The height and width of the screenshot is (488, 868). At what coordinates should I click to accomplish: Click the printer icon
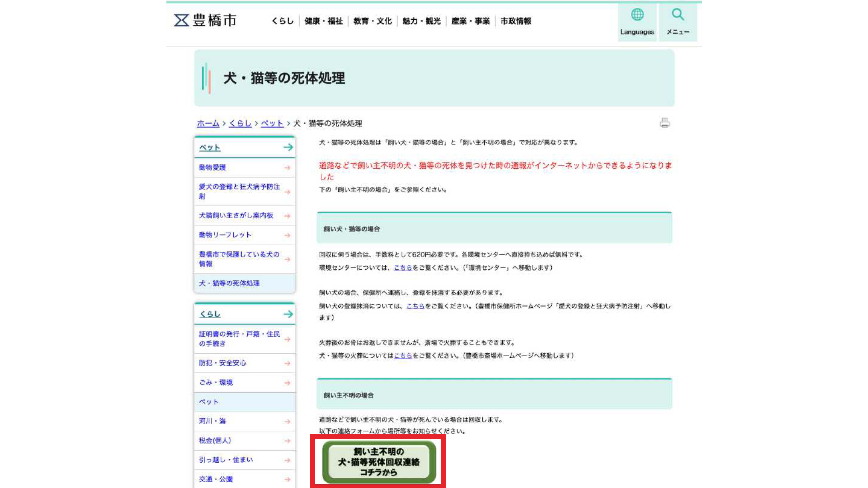click(665, 123)
